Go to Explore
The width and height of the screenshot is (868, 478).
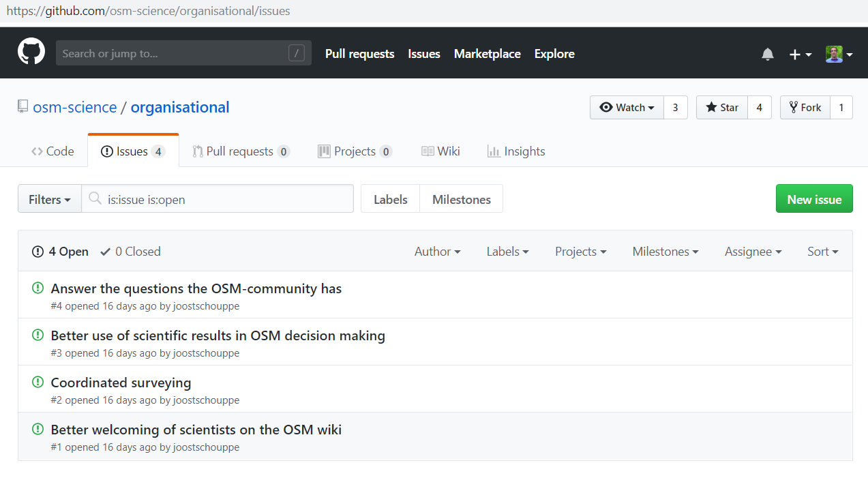pos(554,54)
